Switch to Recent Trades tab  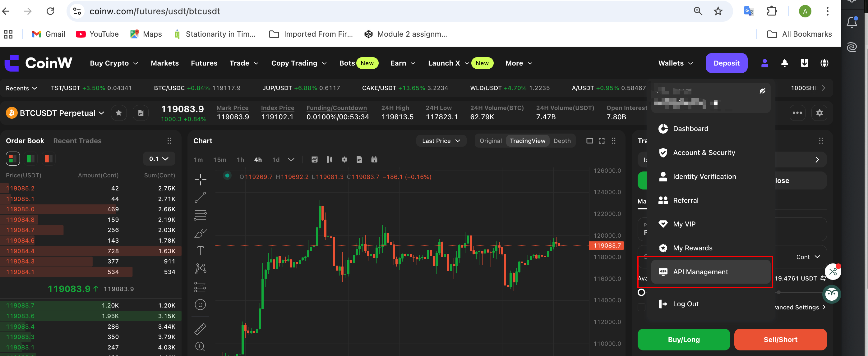coord(77,141)
